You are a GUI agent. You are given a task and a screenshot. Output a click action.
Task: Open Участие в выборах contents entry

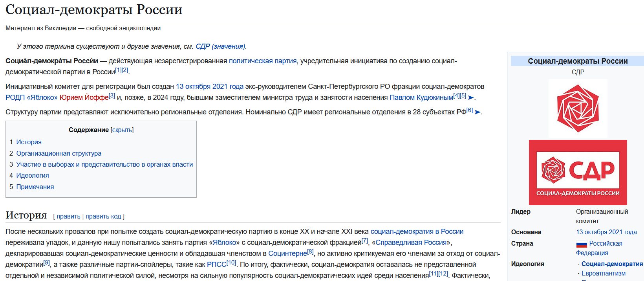pos(104,164)
